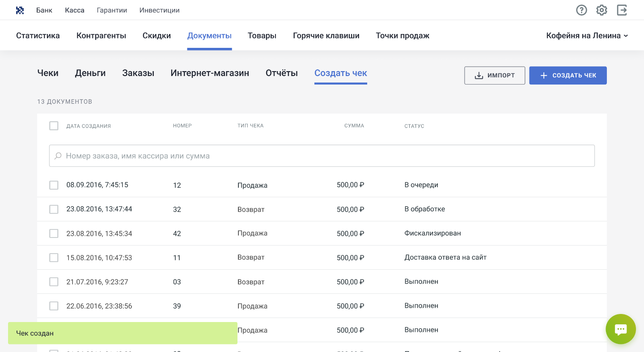Open the Горячие клавиши tab
Image resolution: width=644 pixels, height=352 pixels.
click(326, 36)
